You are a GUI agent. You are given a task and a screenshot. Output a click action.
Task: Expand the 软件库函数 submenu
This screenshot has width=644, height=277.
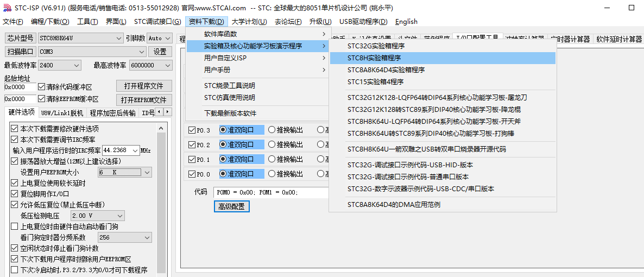[257, 34]
